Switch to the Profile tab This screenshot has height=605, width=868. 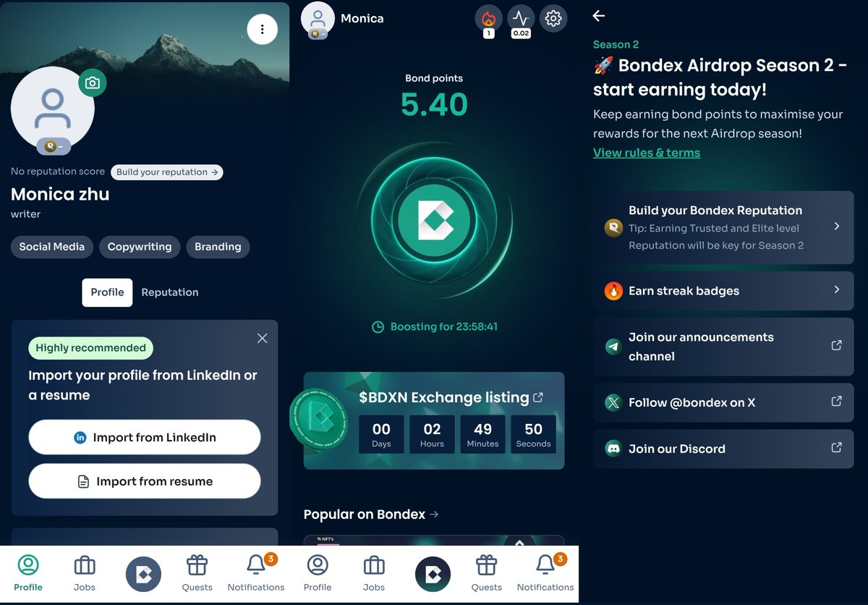[x=107, y=292]
